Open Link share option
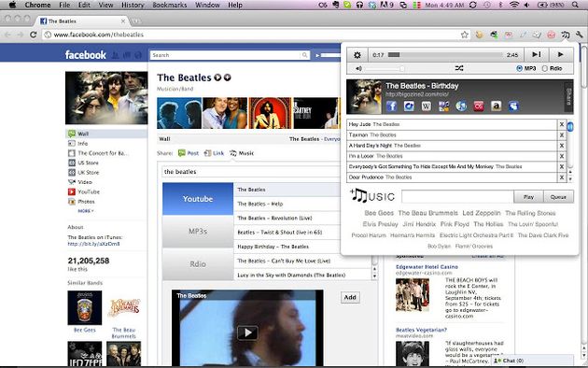 pyautogui.click(x=214, y=153)
